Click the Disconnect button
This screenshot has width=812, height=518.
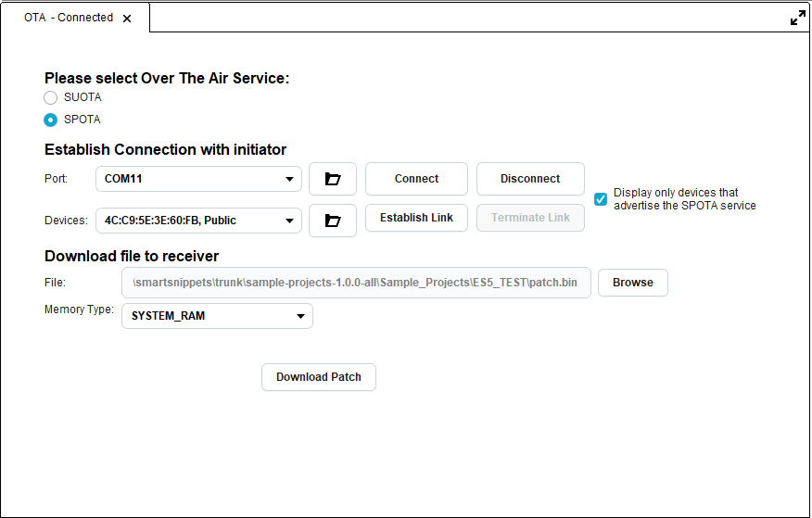530,179
